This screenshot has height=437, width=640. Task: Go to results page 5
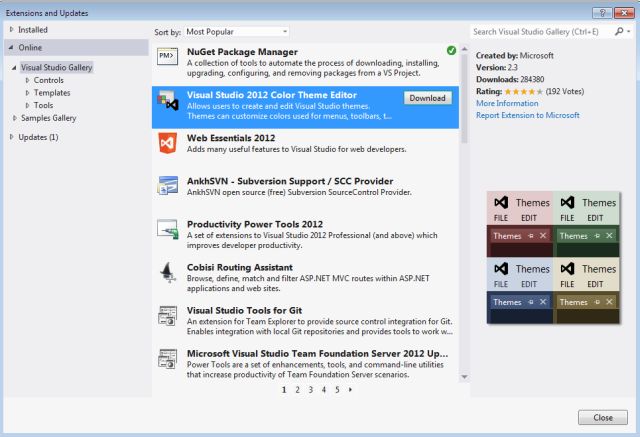click(337, 390)
